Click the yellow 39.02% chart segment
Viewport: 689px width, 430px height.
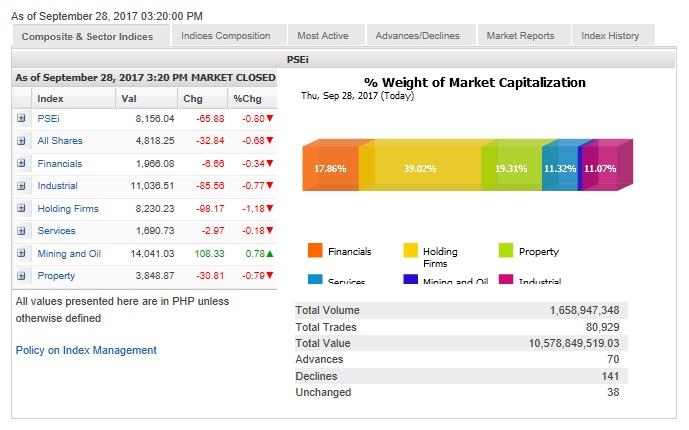click(x=420, y=169)
